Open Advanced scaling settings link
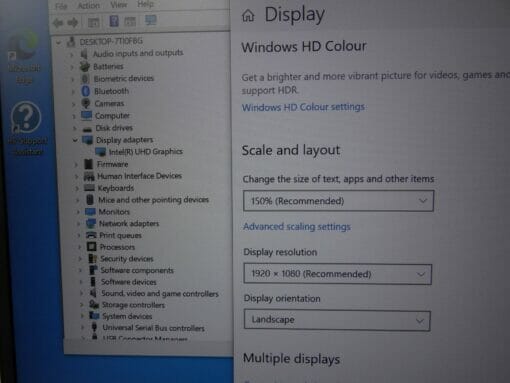This screenshot has height=383, width=510. coord(297,226)
